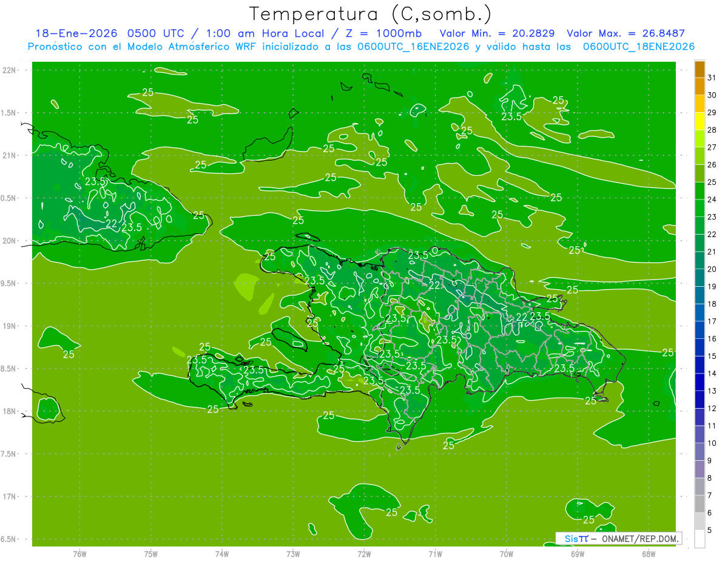Click the "19N" latitude axis label
The height and width of the screenshot is (562, 728).
[x=9, y=326]
